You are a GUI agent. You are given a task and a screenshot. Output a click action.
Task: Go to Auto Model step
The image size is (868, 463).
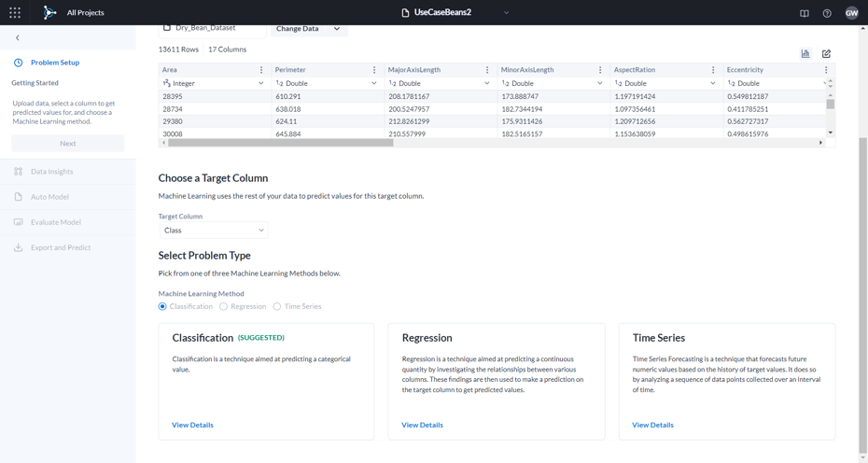(49, 197)
